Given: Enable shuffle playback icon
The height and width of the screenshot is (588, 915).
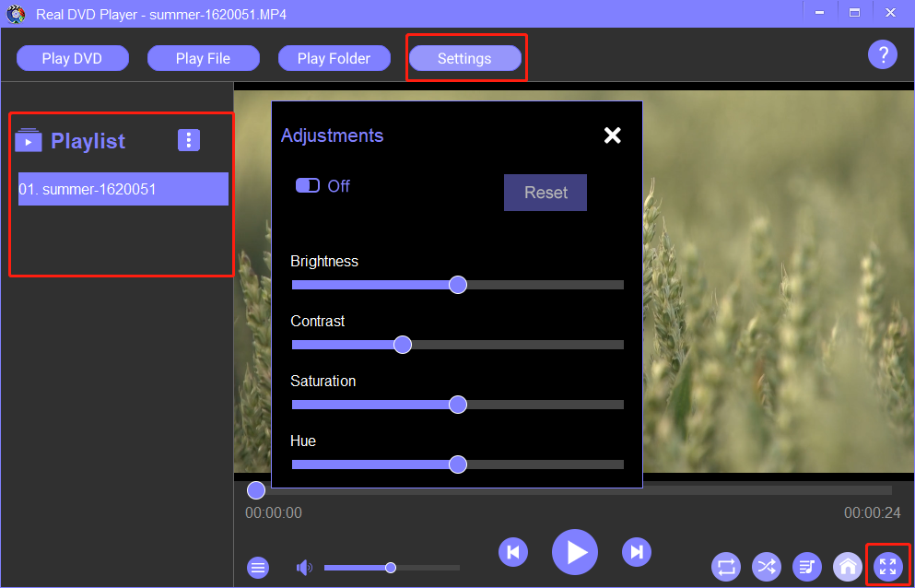Looking at the screenshot, I should [767, 566].
